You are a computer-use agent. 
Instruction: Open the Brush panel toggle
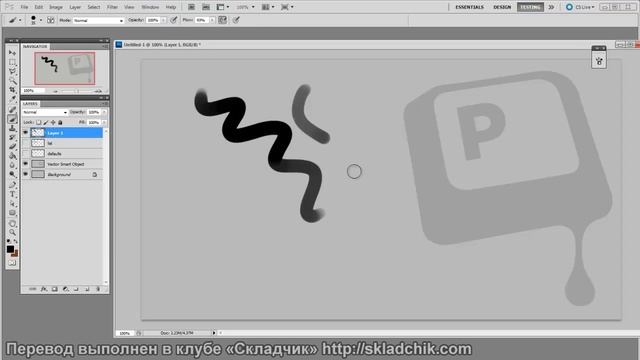click(51, 20)
